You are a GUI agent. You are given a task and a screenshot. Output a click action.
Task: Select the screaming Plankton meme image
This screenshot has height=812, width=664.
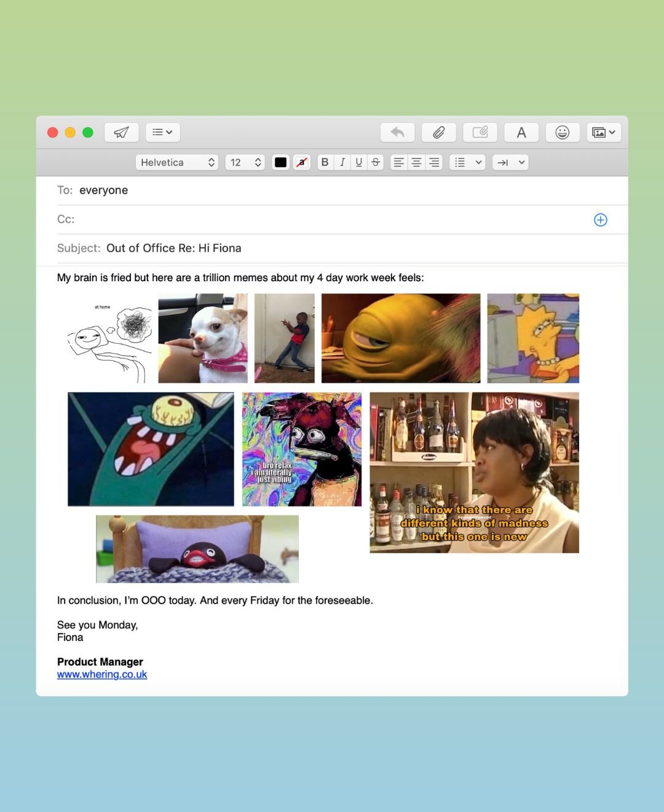pos(151,450)
